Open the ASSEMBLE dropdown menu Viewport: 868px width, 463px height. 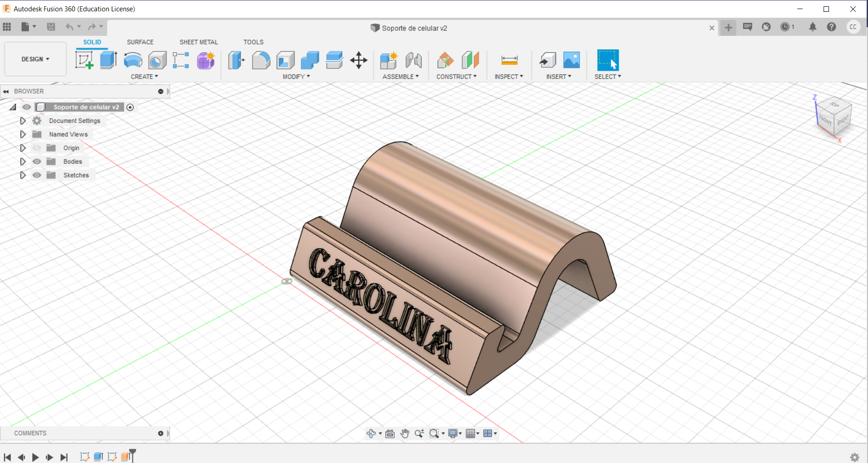401,77
